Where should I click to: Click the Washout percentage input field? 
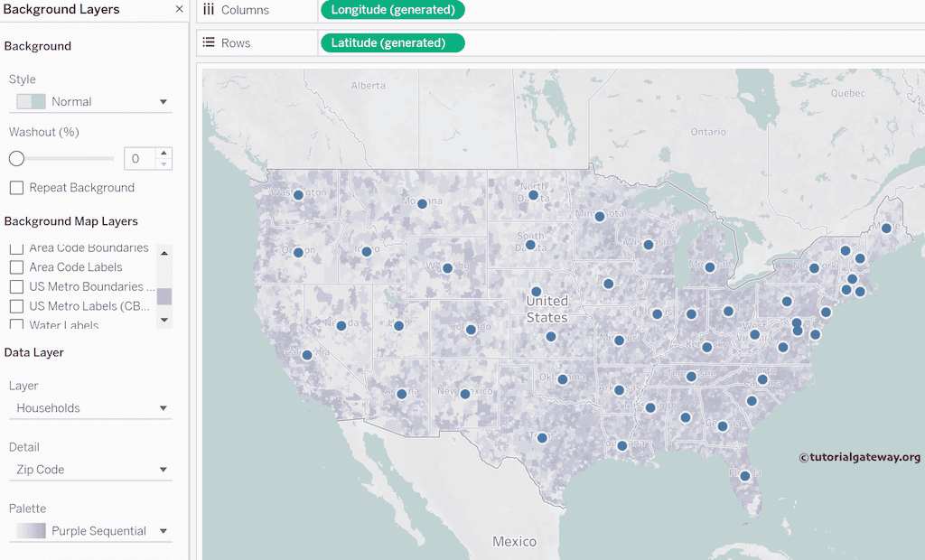point(140,159)
